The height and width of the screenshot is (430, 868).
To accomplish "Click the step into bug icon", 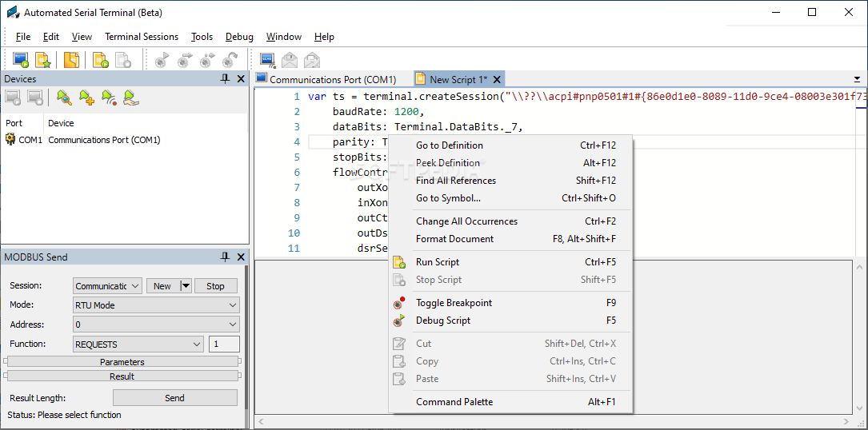I will (x=207, y=60).
